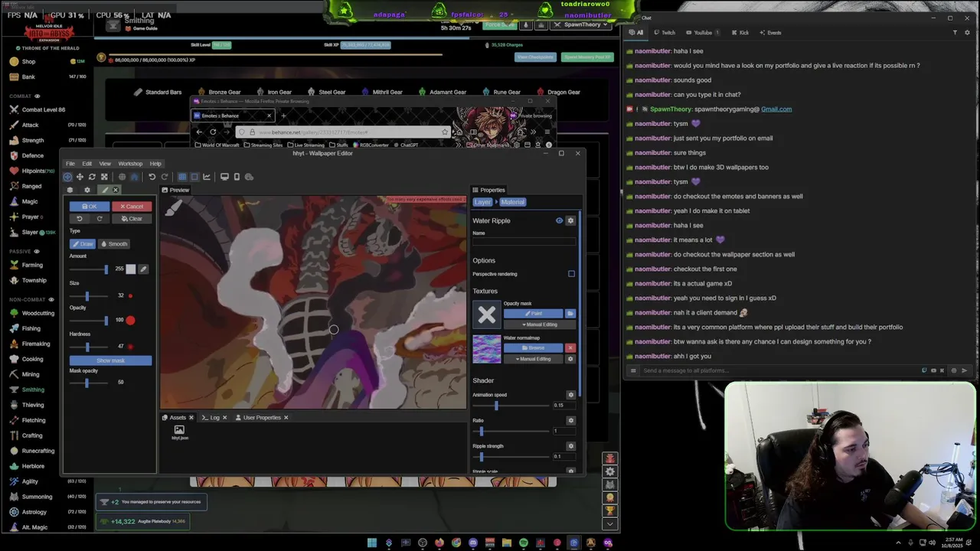Click the globe icon in toolbar

(x=122, y=177)
